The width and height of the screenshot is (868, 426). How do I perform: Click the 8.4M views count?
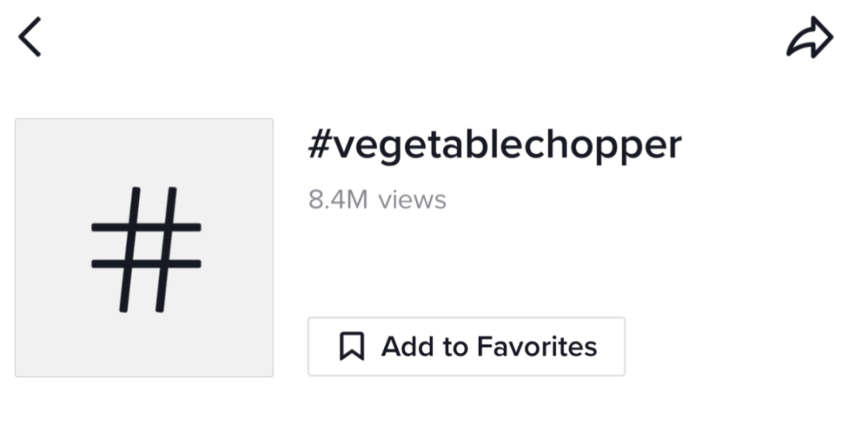[377, 199]
